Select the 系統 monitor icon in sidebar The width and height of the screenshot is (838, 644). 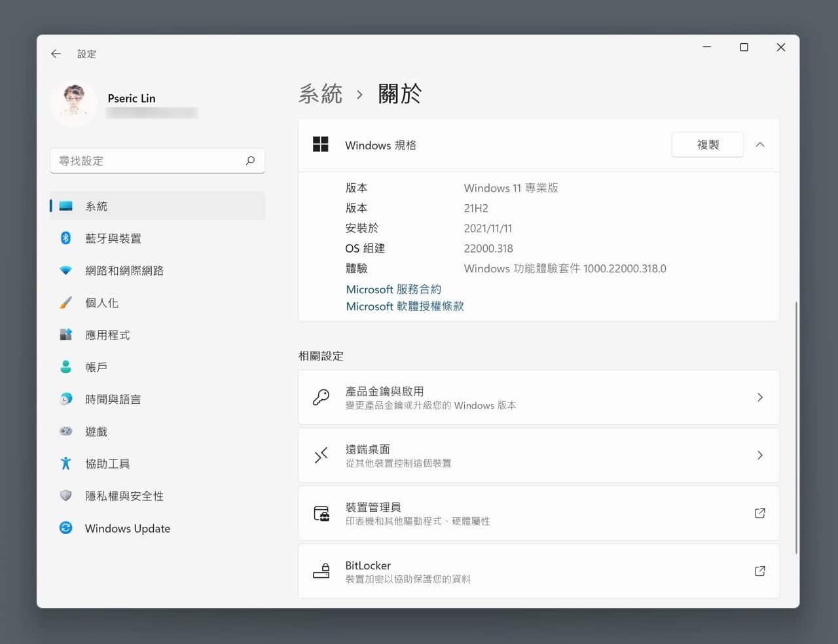tap(65, 206)
